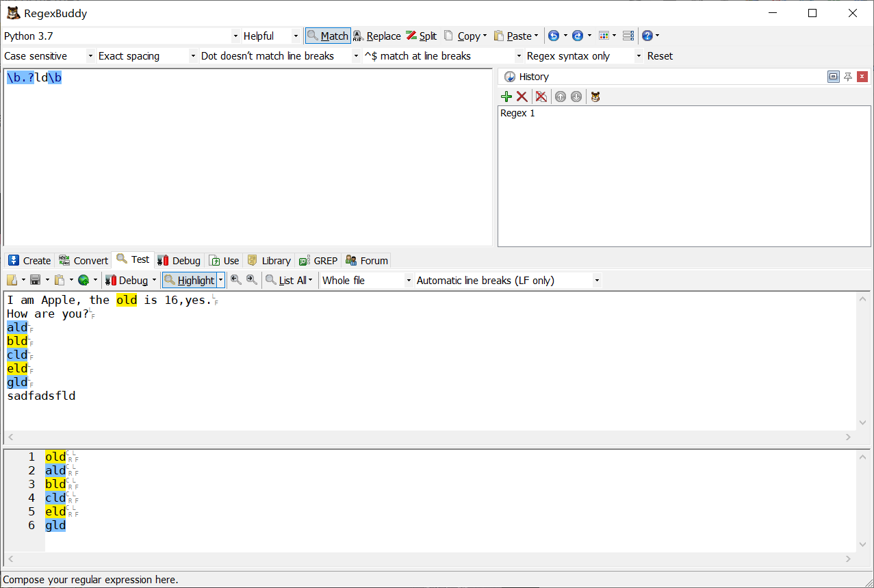Delete the regex with the red X icon

522,97
